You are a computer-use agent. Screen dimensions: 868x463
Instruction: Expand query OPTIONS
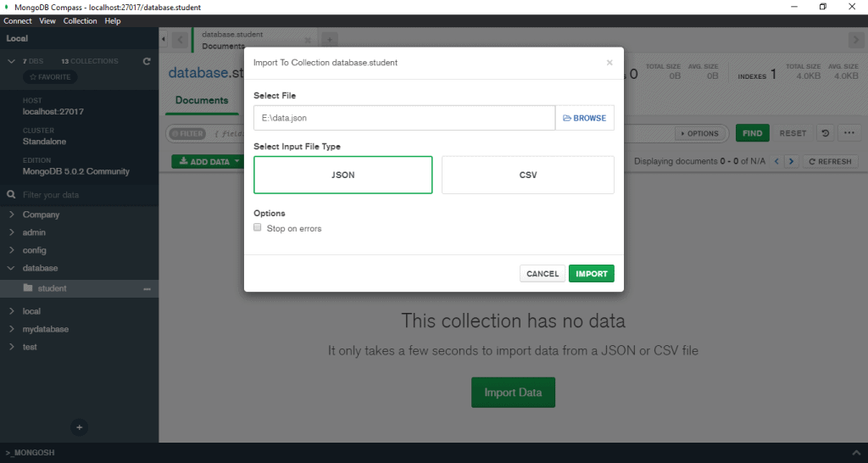[699, 133]
